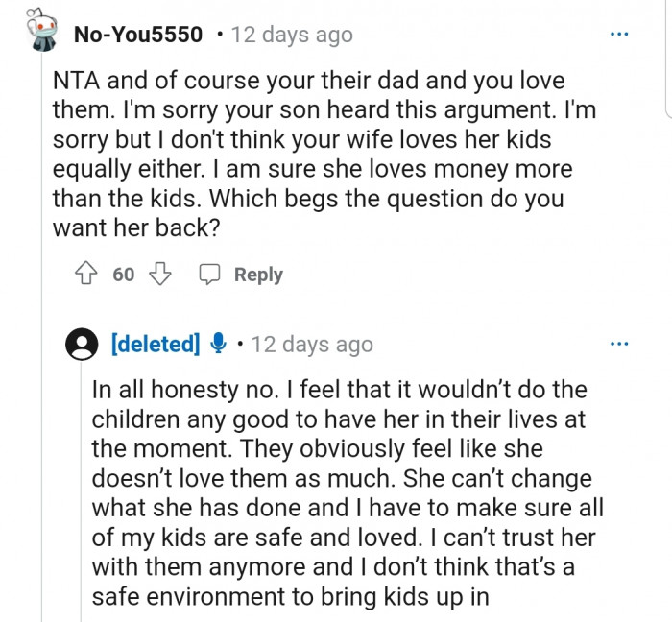Click the vote score of 60
The width and height of the screenshot is (672, 622).
pos(124,275)
